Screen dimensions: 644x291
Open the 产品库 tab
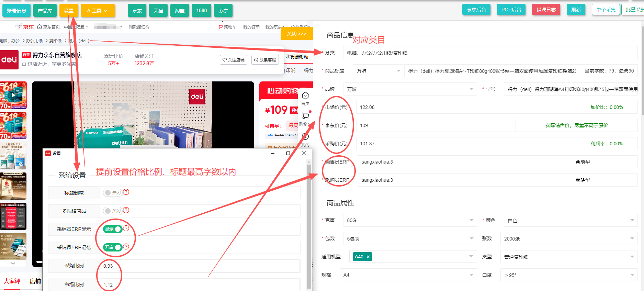tap(45, 11)
